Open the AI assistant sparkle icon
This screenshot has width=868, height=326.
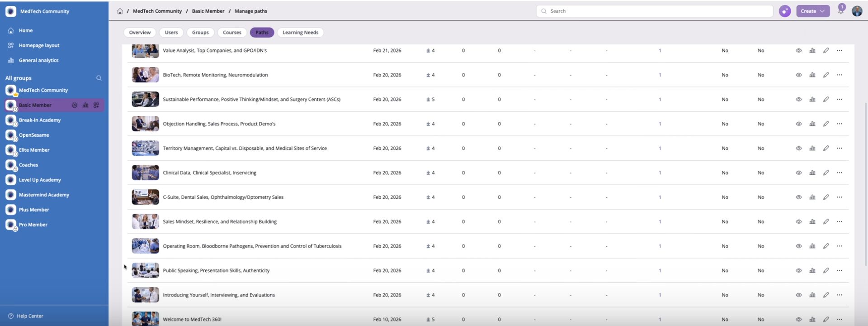(785, 11)
